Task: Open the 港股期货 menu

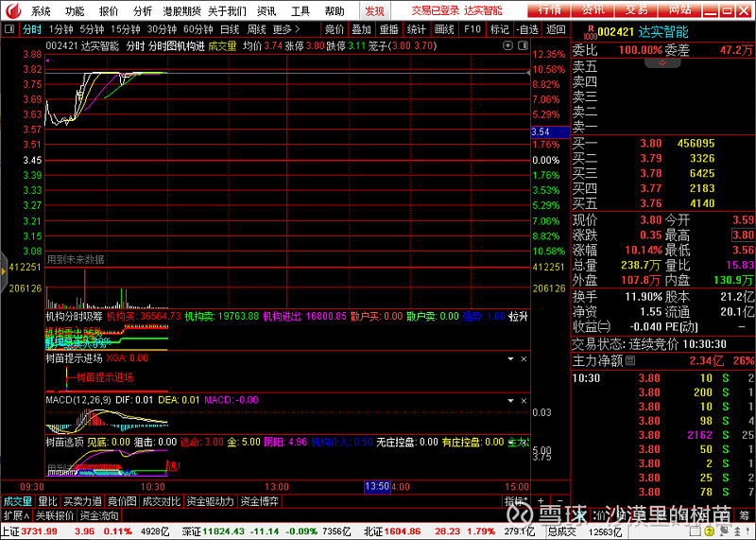Action: click(x=181, y=10)
